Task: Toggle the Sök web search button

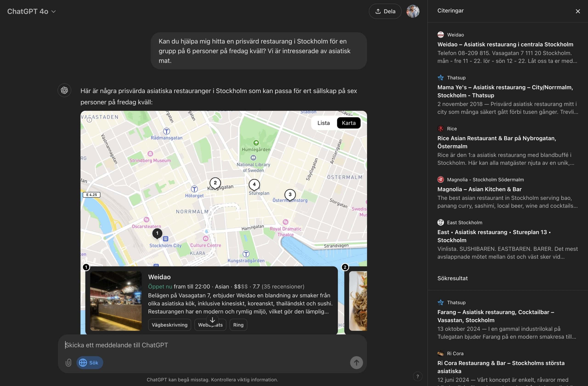Action: (x=90, y=363)
